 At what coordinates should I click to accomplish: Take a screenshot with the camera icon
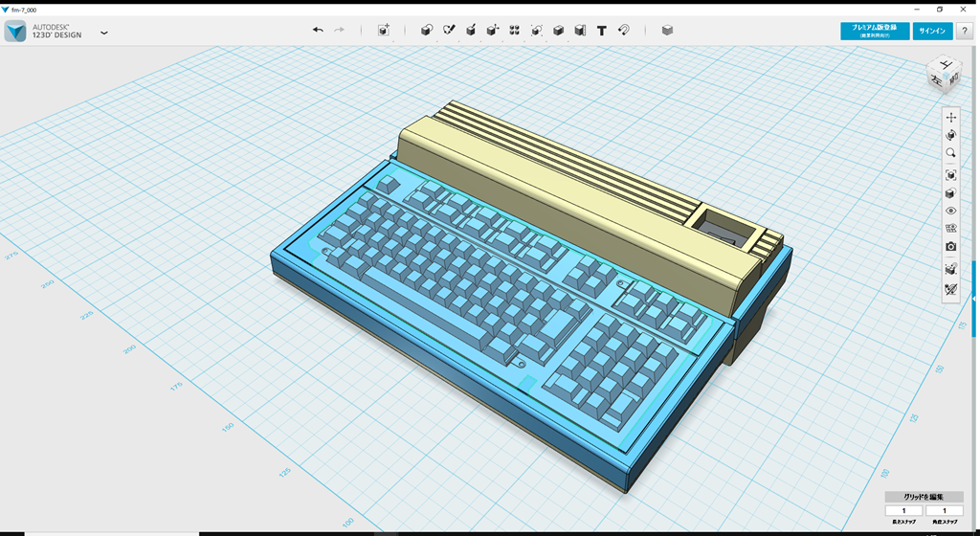point(950,247)
